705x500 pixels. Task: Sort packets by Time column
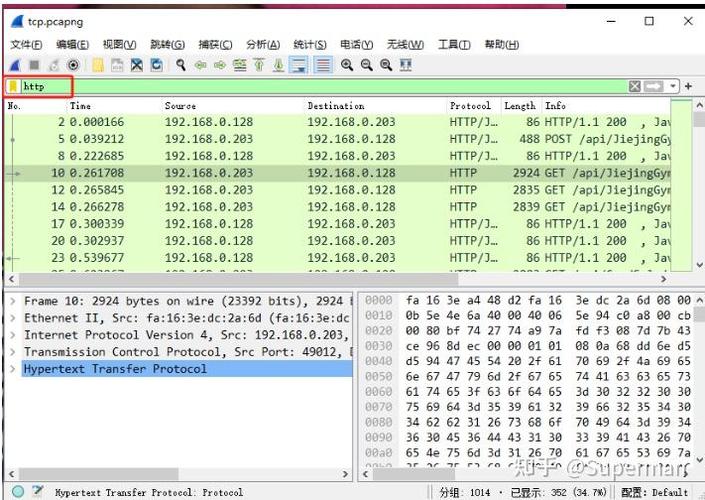(x=115, y=106)
